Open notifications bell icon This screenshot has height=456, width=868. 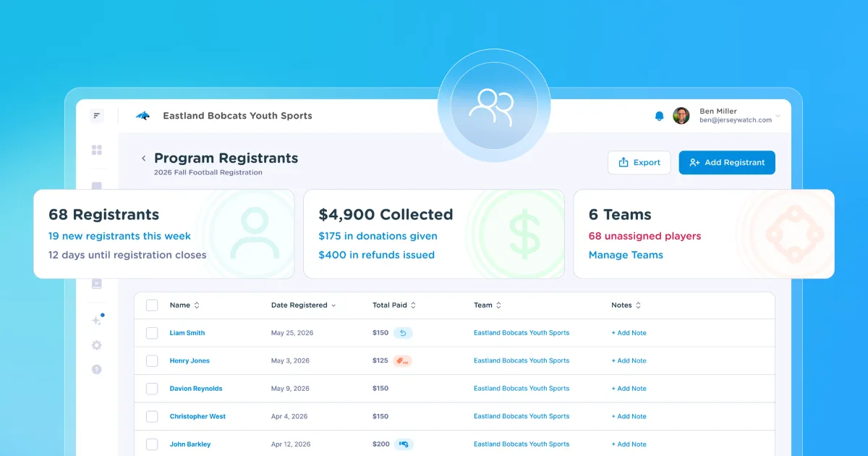point(659,116)
